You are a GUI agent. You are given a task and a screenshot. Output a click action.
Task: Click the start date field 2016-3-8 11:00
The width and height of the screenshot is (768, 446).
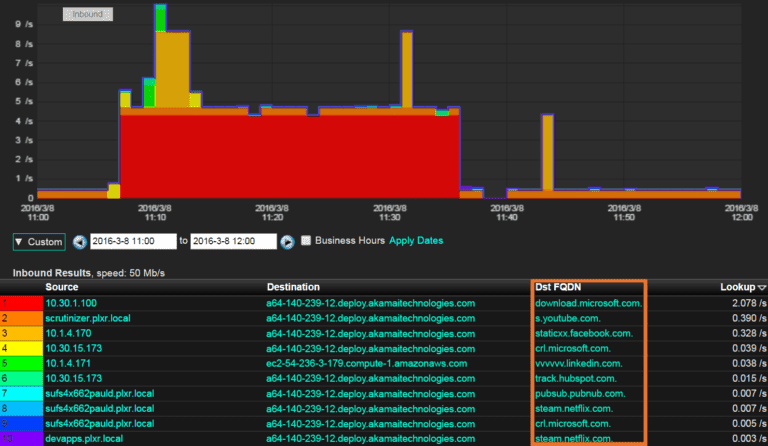pyautogui.click(x=133, y=241)
